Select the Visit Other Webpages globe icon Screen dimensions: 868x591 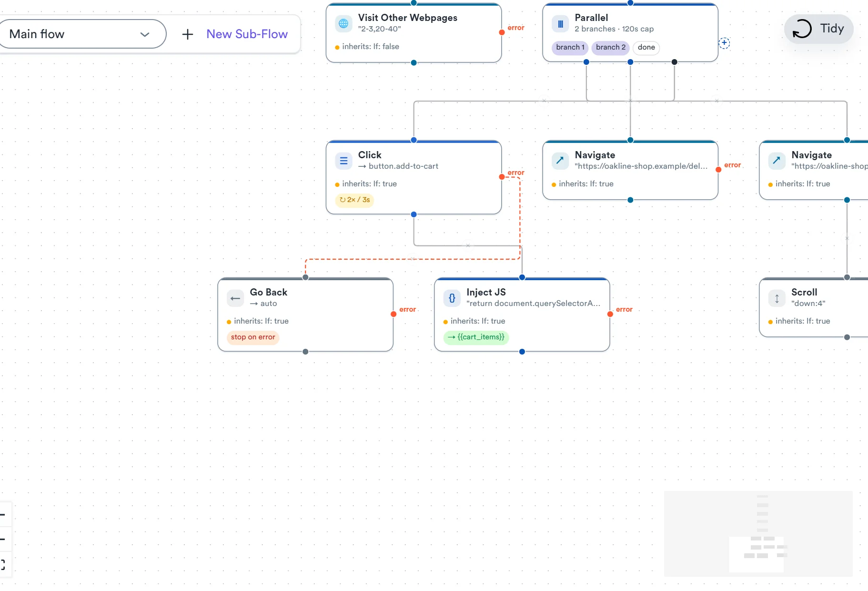point(343,23)
